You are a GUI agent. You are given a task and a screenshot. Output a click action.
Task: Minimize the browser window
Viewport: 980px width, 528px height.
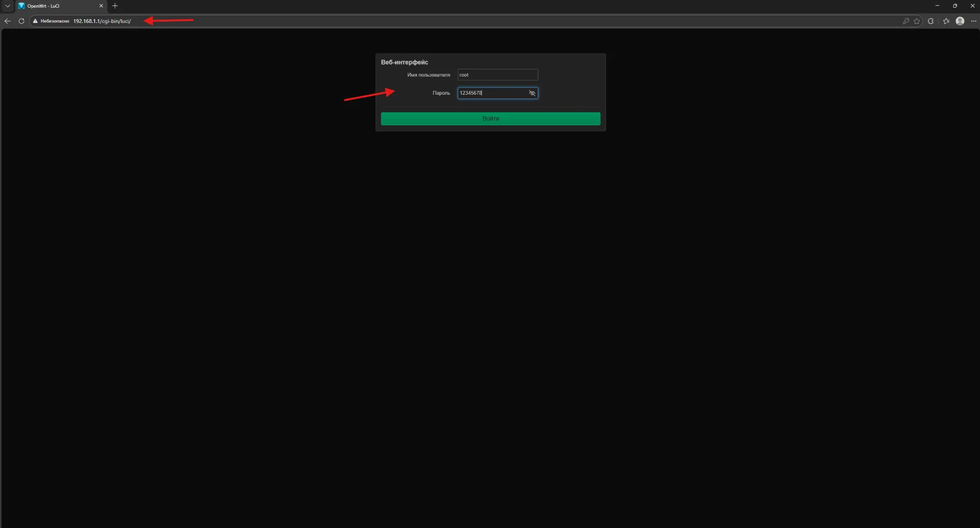pos(937,6)
